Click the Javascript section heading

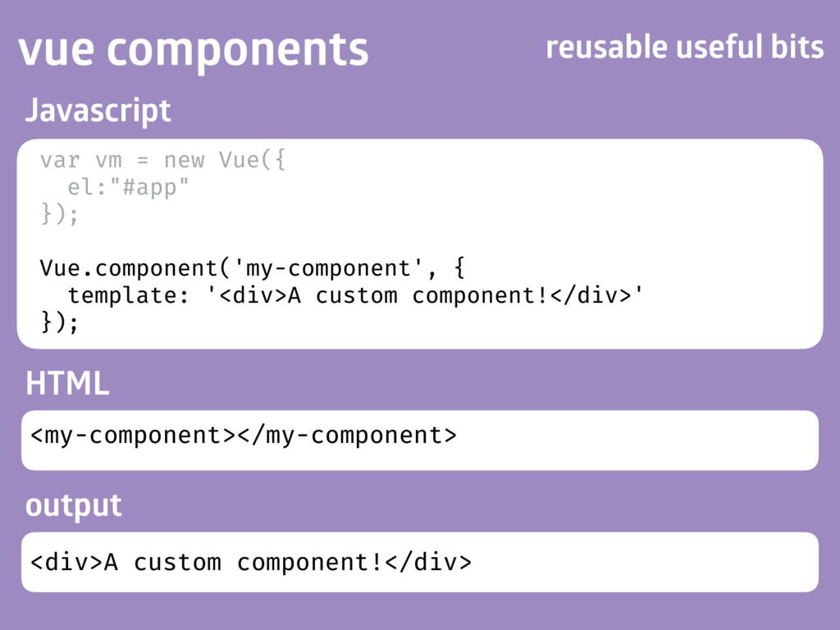pyautogui.click(x=98, y=112)
